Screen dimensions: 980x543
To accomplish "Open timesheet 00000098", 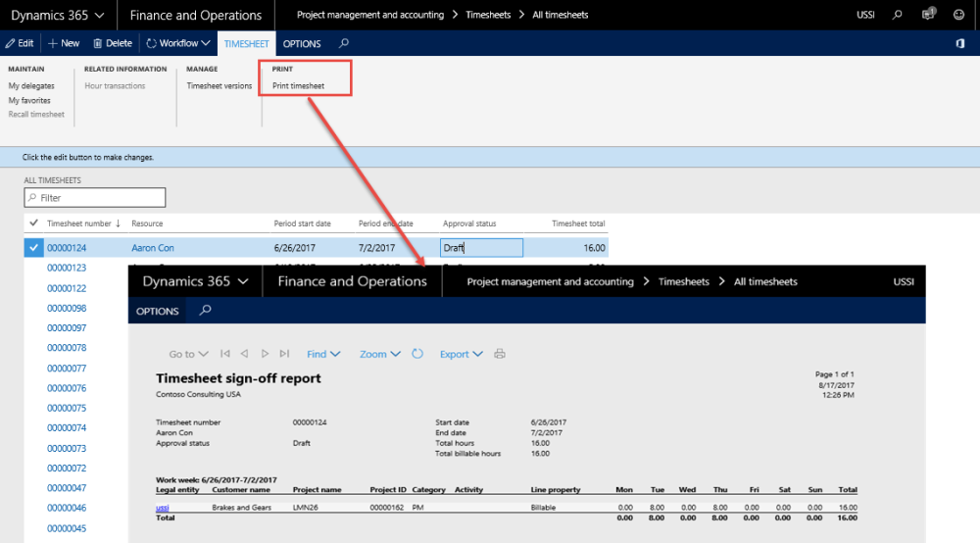I will pos(67,308).
